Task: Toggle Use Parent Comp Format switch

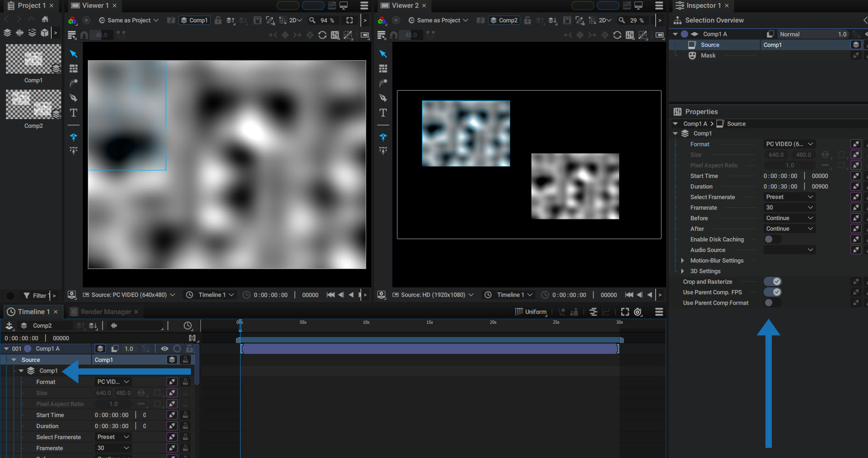Action: [x=773, y=303]
